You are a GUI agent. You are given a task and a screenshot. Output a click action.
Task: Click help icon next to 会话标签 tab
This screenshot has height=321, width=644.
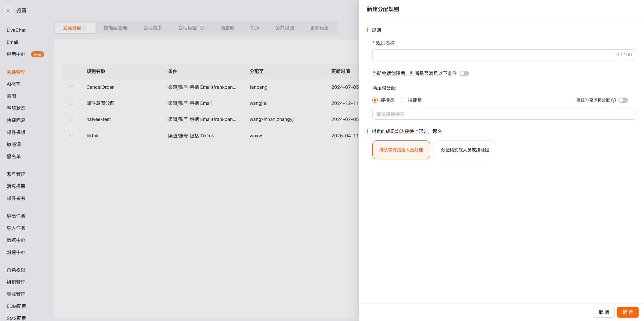[202, 28]
